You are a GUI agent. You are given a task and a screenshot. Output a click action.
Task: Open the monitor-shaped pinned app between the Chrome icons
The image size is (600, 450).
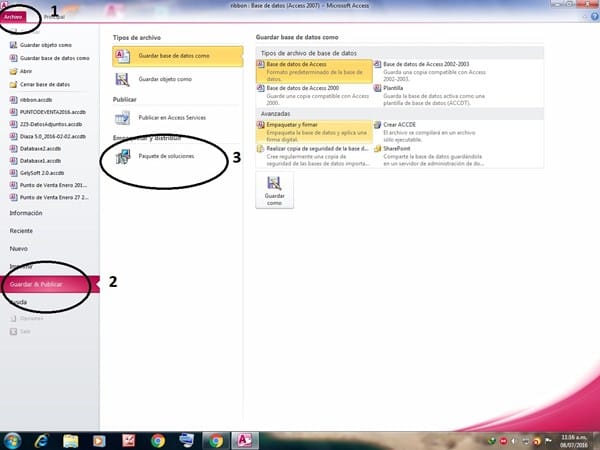[x=186, y=441]
